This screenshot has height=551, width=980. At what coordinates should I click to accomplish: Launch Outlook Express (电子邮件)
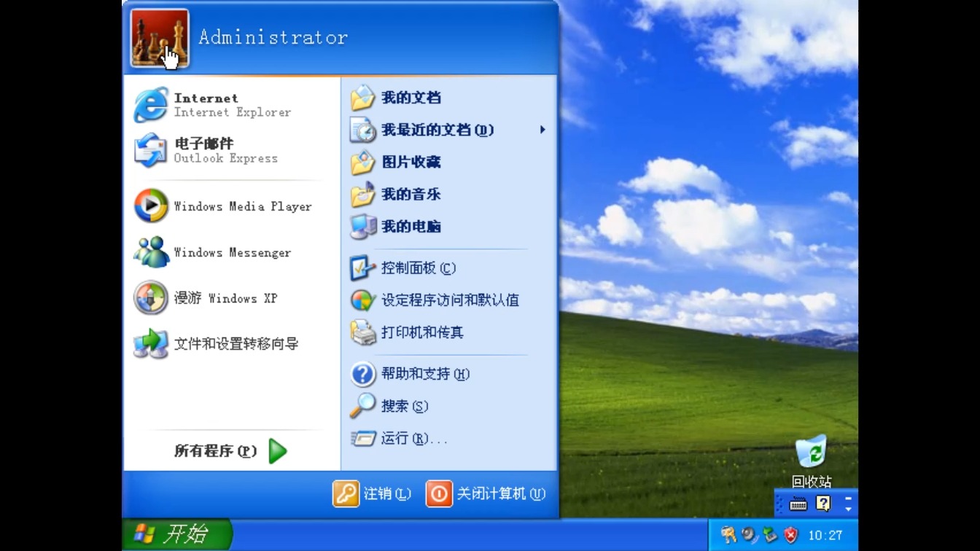(230, 150)
